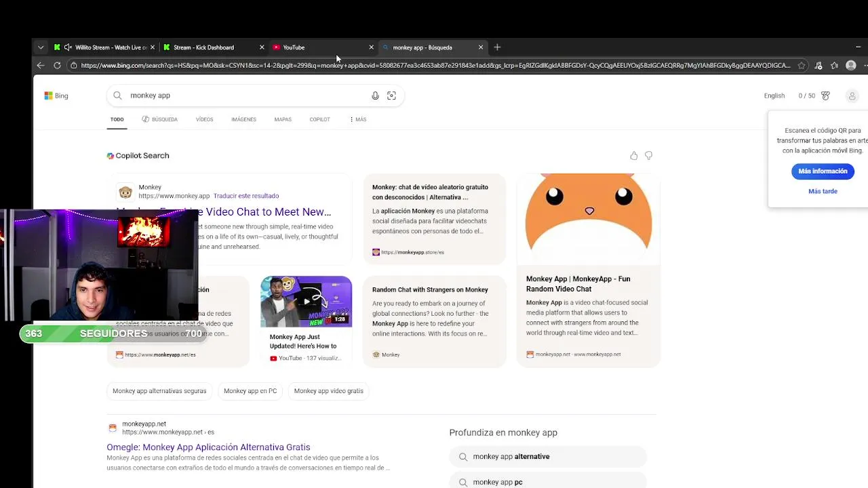Open the Bing account sign-in icon
The height and width of the screenshot is (488, 868).
[x=852, y=96]
